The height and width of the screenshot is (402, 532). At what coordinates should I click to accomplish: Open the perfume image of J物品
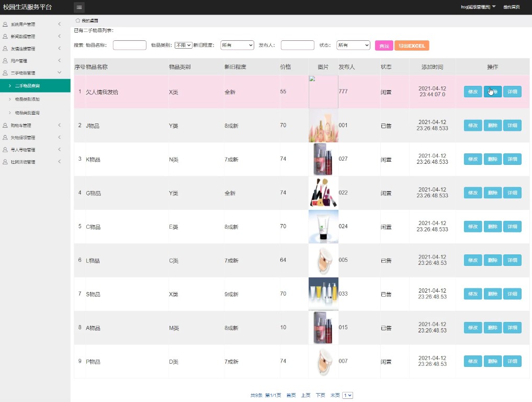pyautogui.click(x=323, y=125)
